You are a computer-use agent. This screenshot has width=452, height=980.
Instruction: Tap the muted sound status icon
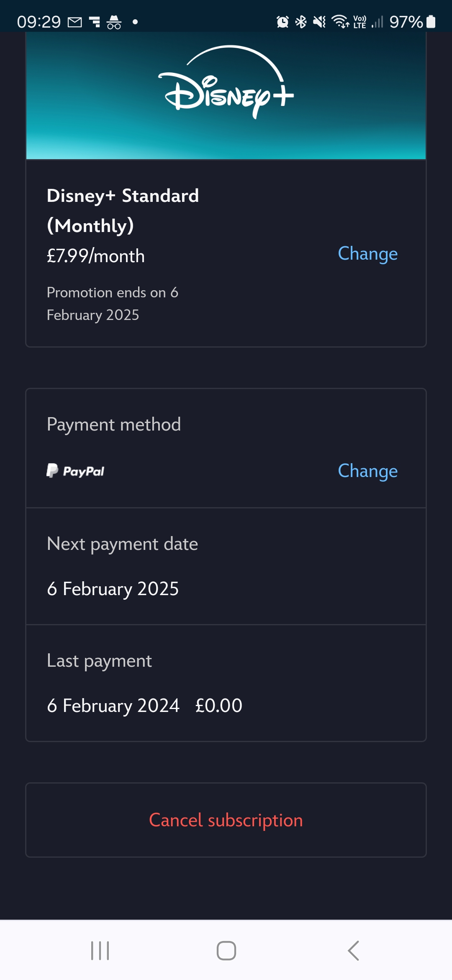point(319,22)
